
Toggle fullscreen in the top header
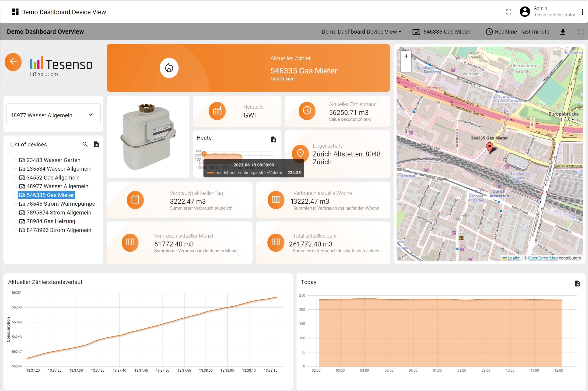509,12
